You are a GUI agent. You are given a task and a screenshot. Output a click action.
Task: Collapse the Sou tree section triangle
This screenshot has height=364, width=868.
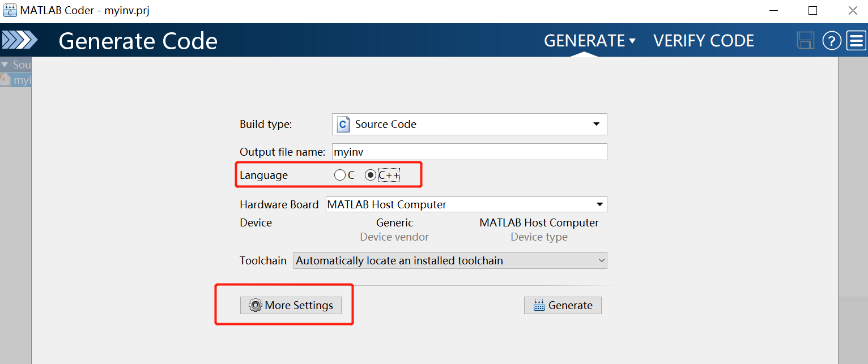(x=5, y=65)
